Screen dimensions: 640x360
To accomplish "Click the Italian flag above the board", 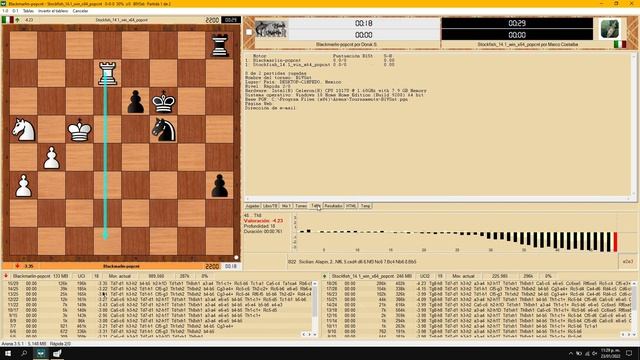I will (x=7, y=20).
